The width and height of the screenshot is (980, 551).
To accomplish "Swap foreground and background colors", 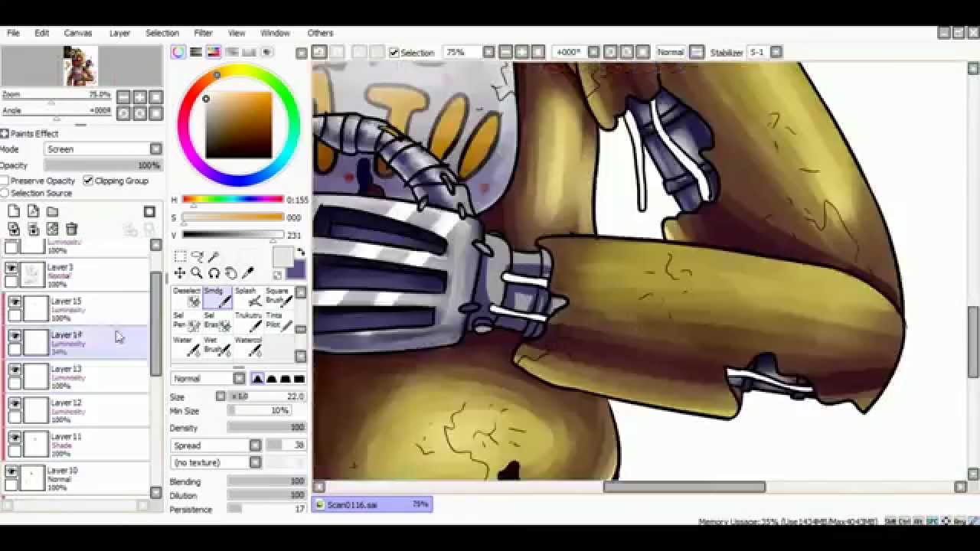I will tap(300, 253).
